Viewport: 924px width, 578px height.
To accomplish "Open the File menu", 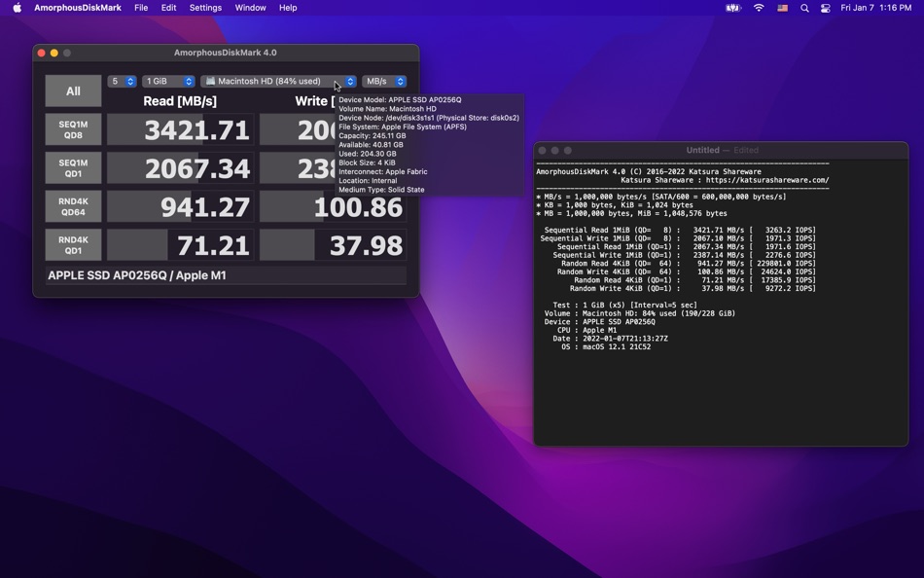I will (141, 8).
